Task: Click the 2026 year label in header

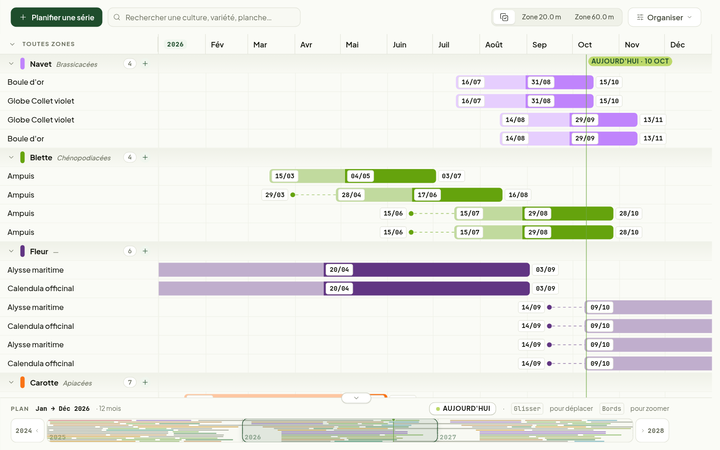Action: click(x=175, y=45)
